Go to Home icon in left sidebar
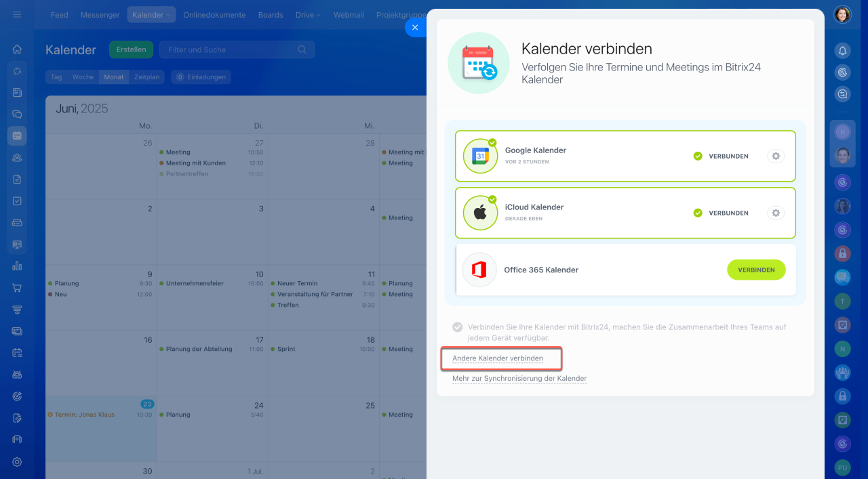Image resolution: width=868 pixels, height=479 pixels. (x=17, y=49)
